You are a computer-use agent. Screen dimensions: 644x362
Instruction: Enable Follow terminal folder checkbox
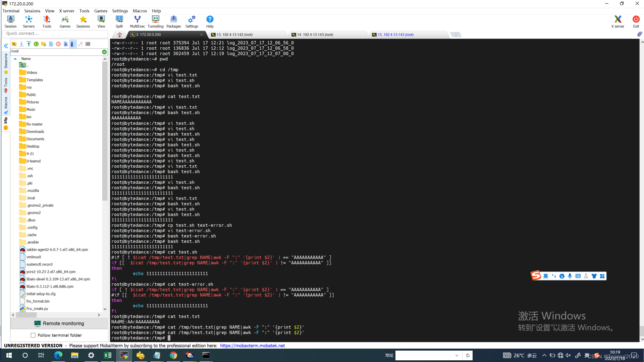point(33,335)
